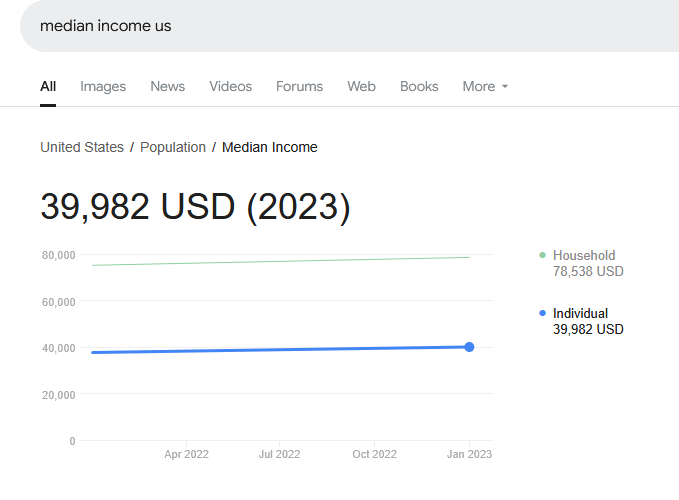Open the News results tab
This screenshot has height=500, width=679.
tap(168, 86)
